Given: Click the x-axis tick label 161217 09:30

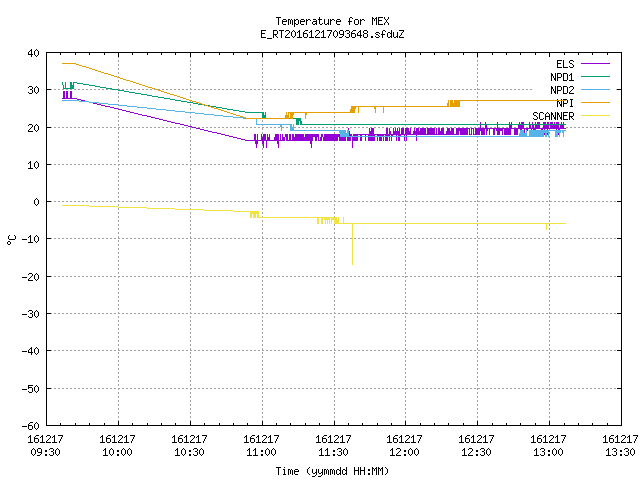Looking at the screenshot, I should pos(45,446).
